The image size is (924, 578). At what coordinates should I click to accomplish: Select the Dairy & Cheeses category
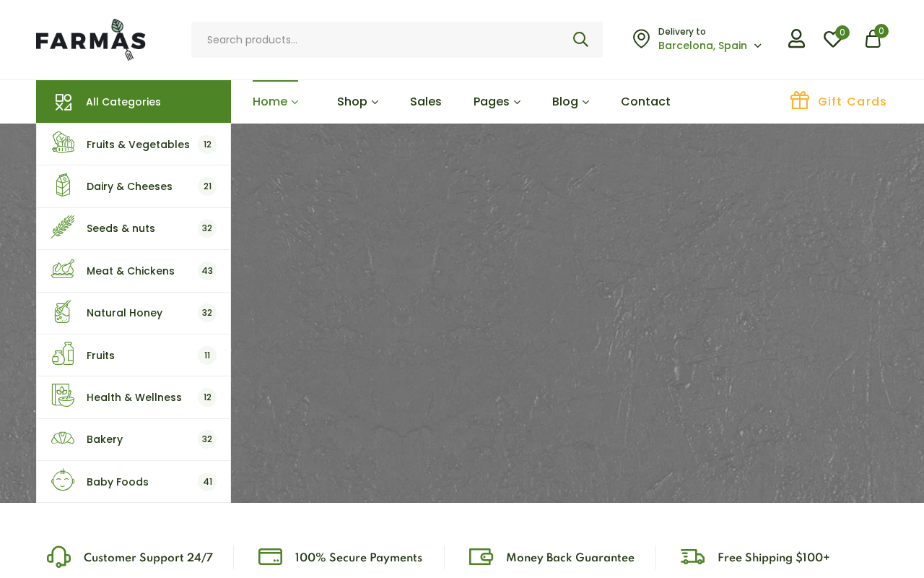[x=129, y=186]
